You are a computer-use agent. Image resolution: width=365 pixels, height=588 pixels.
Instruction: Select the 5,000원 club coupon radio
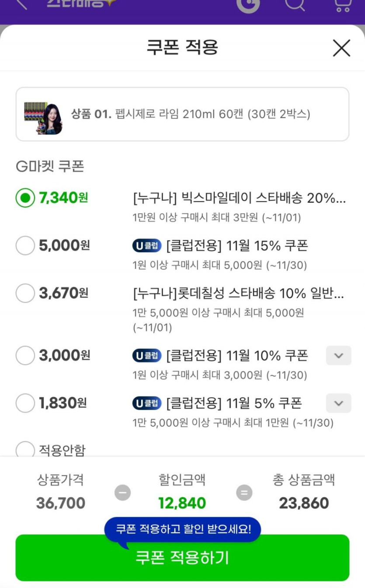point(25,246)
